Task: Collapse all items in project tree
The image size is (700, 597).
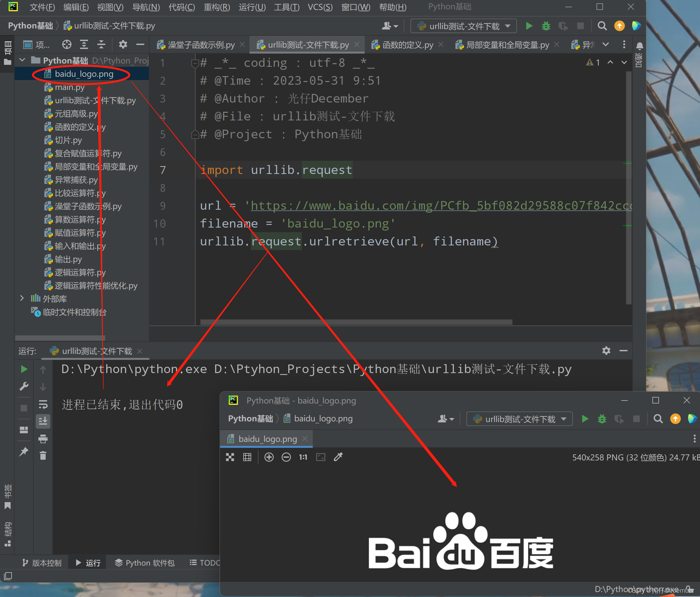Action: 101,44
